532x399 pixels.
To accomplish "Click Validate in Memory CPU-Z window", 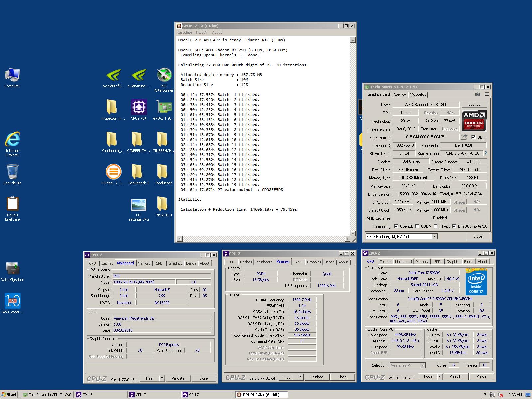I will click(x=317, y=377).
